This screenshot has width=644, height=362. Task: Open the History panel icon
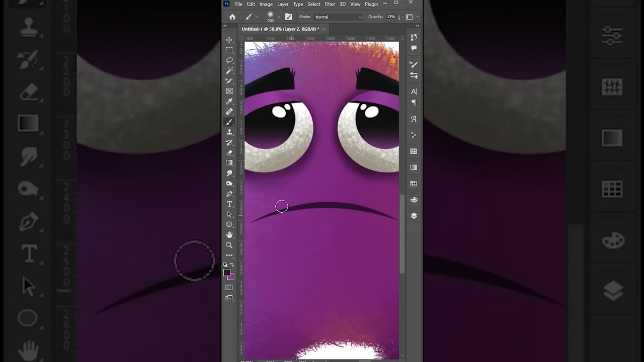(414, 37)
